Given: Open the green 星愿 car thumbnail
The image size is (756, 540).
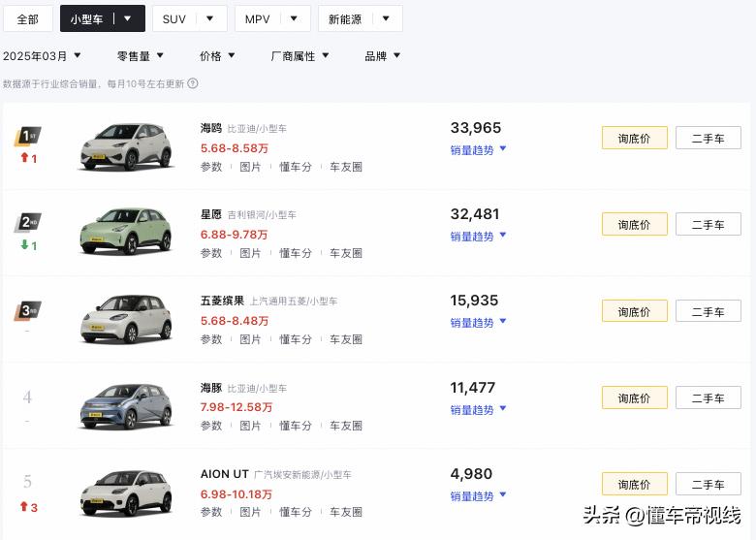Looking at the screenshot, I should (125, 233).
